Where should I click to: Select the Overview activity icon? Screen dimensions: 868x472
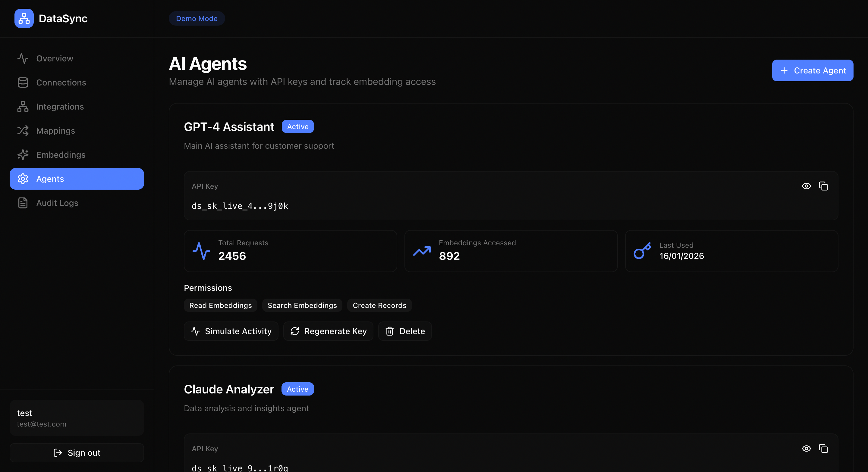(x=23, y=58)
